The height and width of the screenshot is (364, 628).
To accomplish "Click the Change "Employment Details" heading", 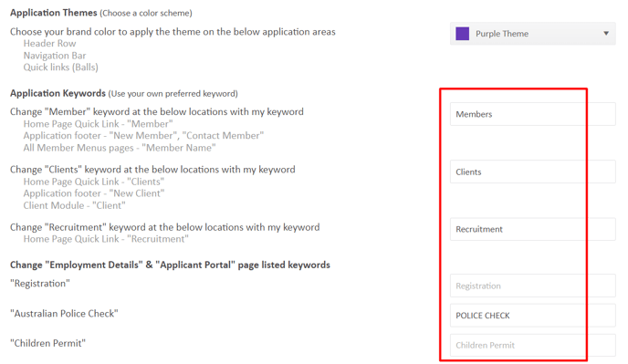I will click(170, 265).
